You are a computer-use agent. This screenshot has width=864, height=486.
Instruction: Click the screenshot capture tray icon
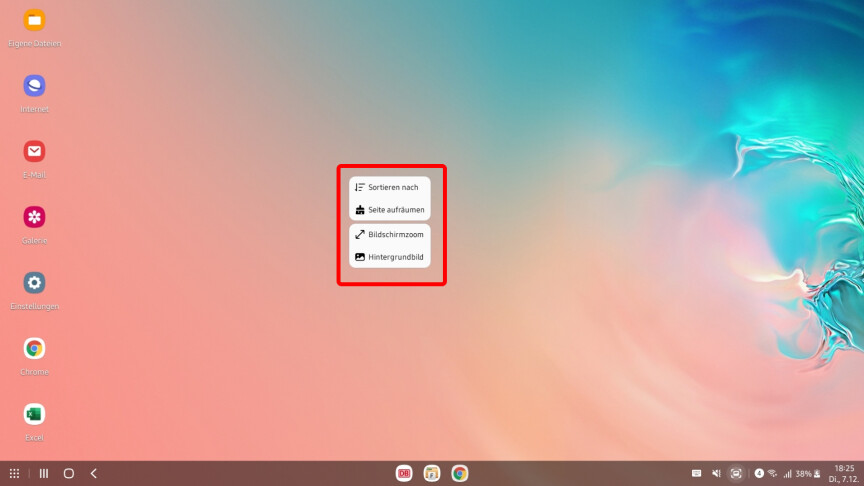click(x=736, y=473)
